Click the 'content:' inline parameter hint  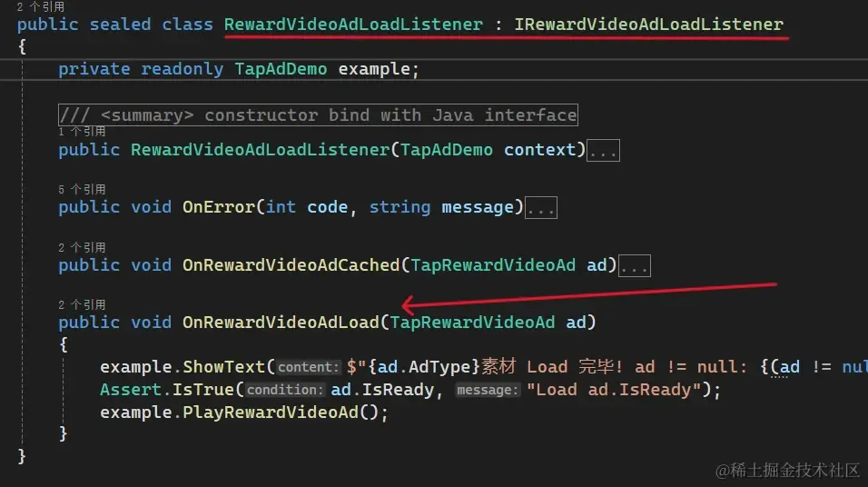(x=308, y=367)
